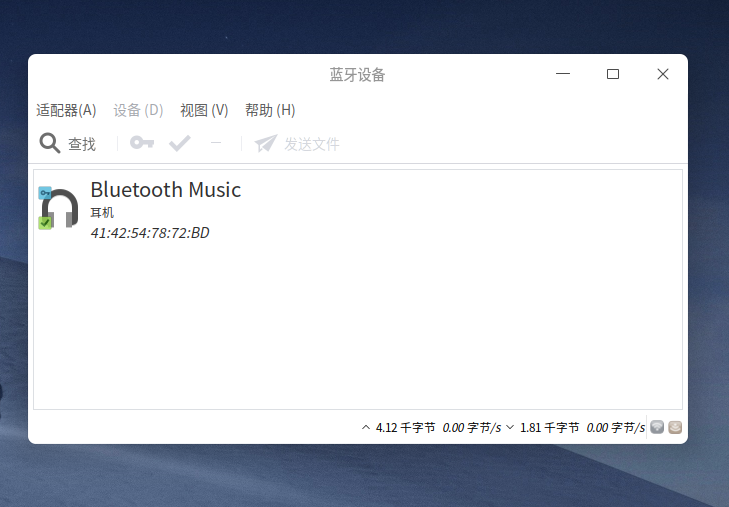Click the up arrow upload indicator
The height and width of the screenshot is (507, 729).
pos(366,427)
